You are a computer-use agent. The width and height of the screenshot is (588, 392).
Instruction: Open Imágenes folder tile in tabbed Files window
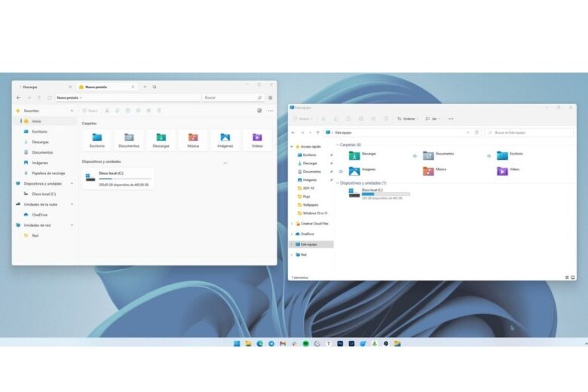coord(225,140)
